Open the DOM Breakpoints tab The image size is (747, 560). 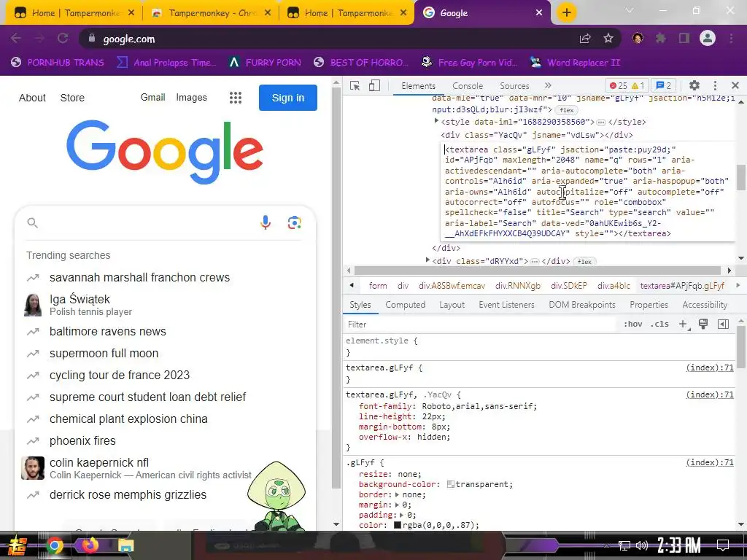coord(581,305)
